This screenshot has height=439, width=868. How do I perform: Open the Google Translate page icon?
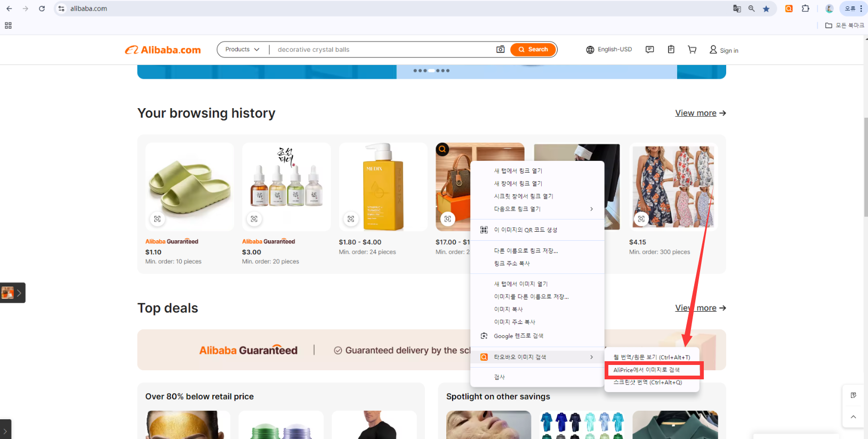tap(737, 9)
